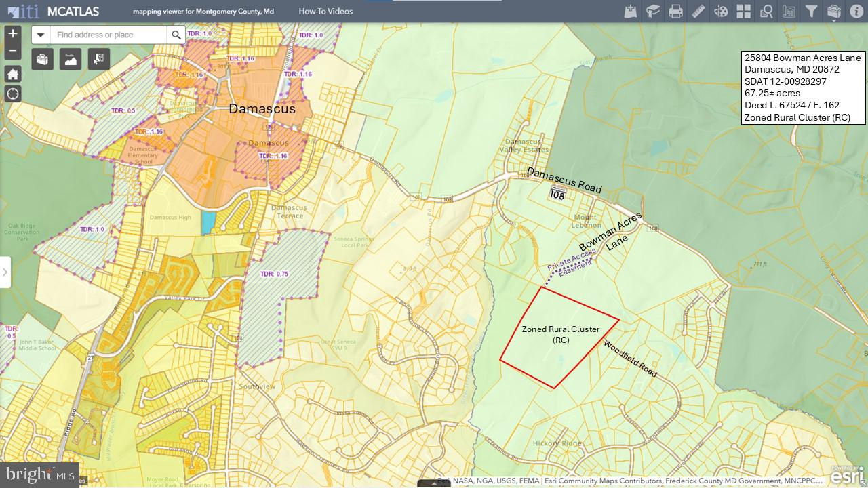The width and height of the screenshot is (868, 488).
Task: Expand the bottom attribute table handle
Action: (433, 483)
